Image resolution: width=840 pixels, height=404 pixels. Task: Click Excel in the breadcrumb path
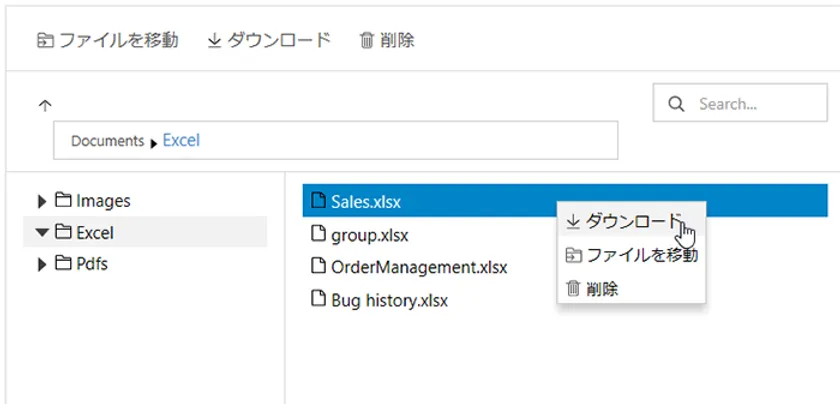[x=181, y=141]
